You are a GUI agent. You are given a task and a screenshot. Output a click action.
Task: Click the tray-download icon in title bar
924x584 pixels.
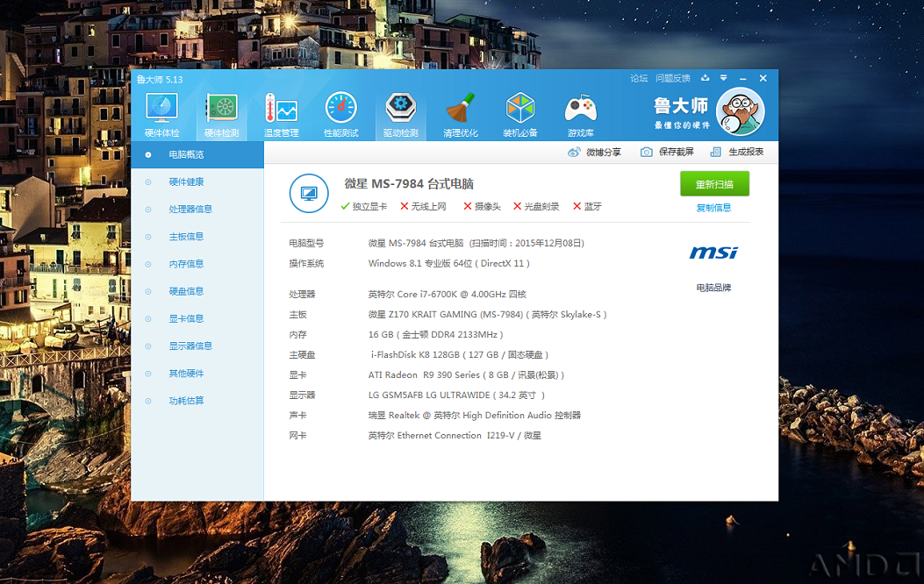[x=705, y=78]
